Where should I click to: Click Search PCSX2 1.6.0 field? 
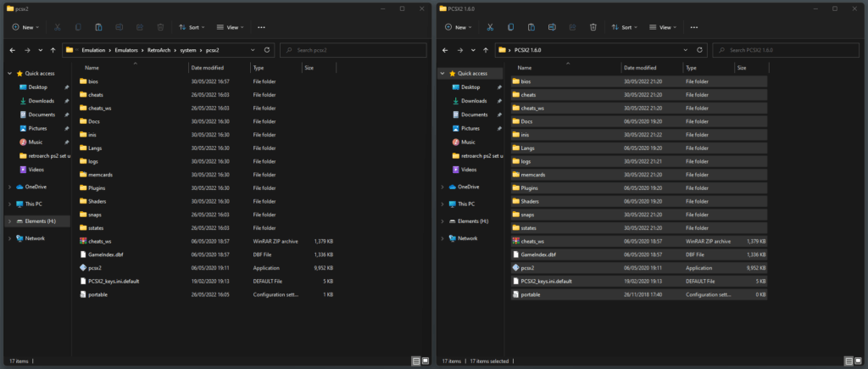pos(786,50)
